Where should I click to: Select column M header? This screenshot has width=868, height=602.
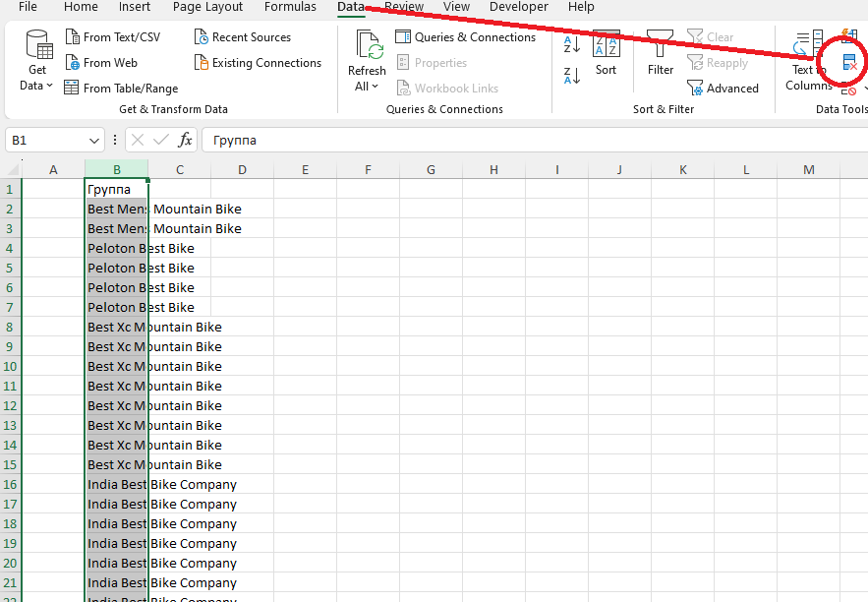tap(809, 169)
